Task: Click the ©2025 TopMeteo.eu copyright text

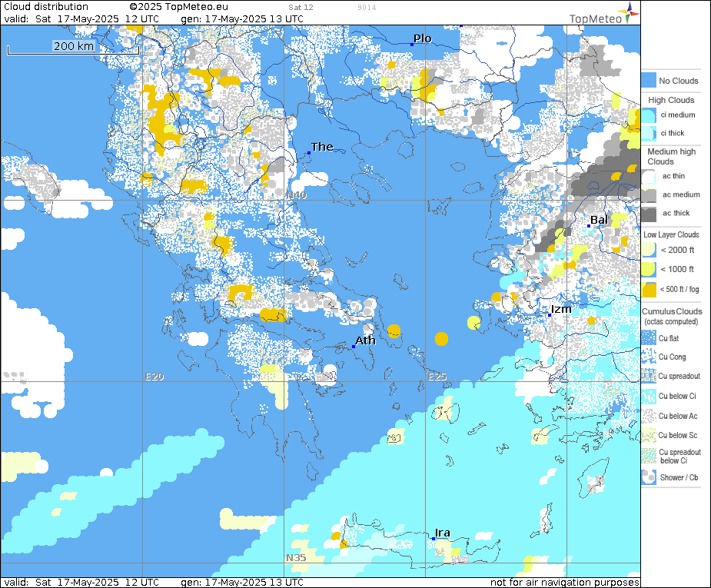Action: [178, 7]
